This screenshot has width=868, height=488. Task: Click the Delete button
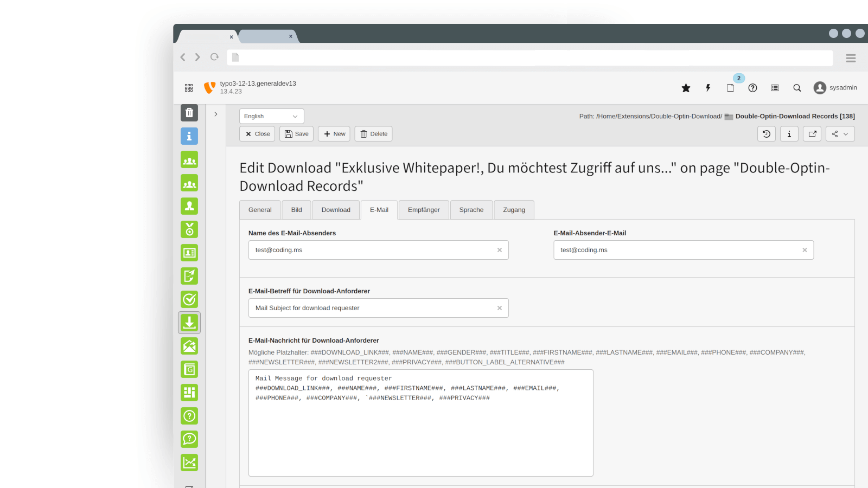click(x=373, y=134)
